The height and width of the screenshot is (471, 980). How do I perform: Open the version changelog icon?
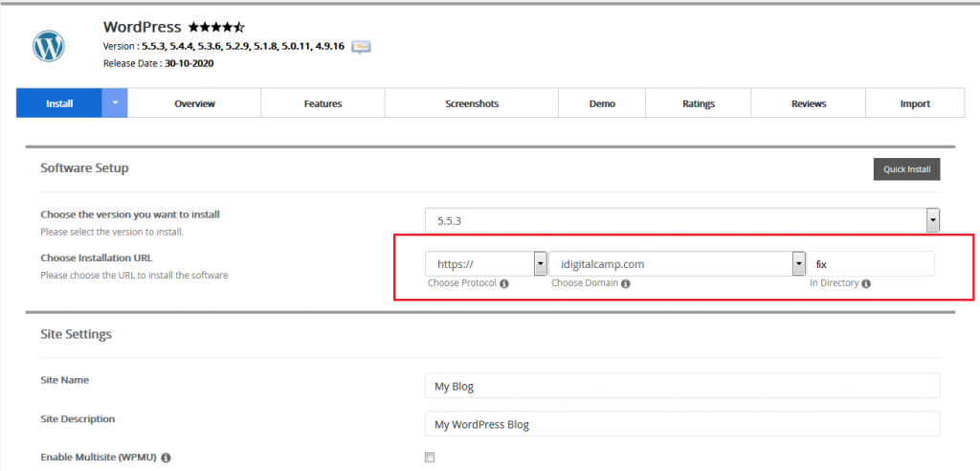click(x=361, y=47)
